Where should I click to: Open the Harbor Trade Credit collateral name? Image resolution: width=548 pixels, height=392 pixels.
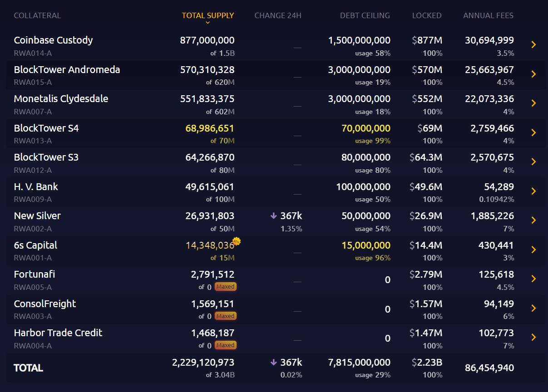pos(58,333)
